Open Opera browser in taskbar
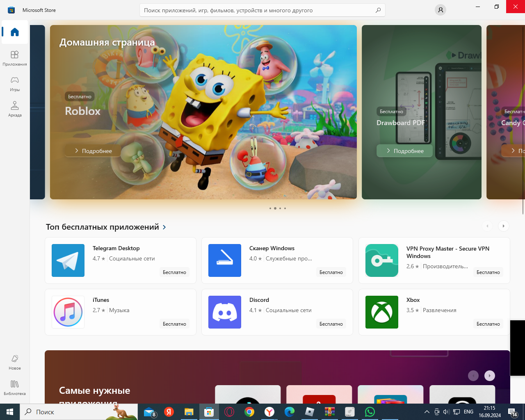Viewport: 525px width, 420px height. [229, 412]
